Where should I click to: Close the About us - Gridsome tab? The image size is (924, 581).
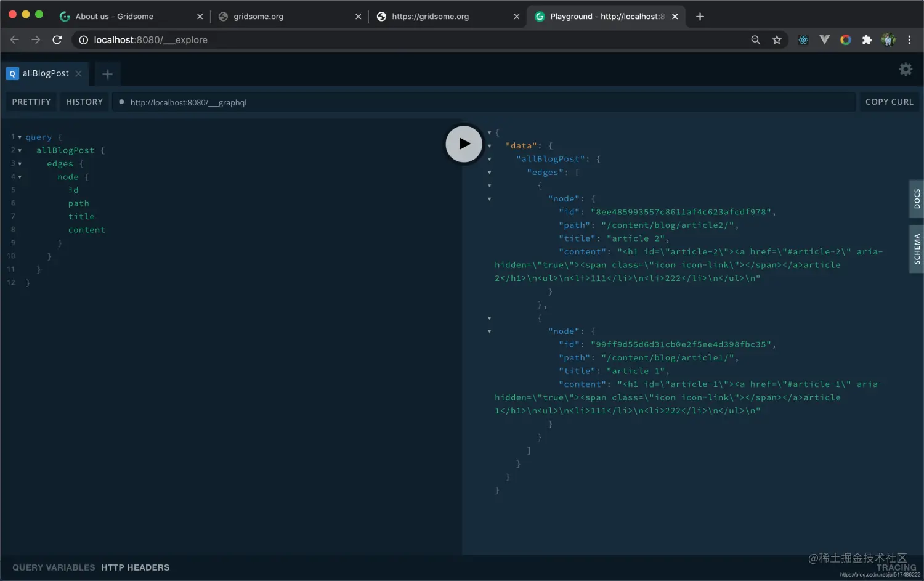[x=200, y=17]
